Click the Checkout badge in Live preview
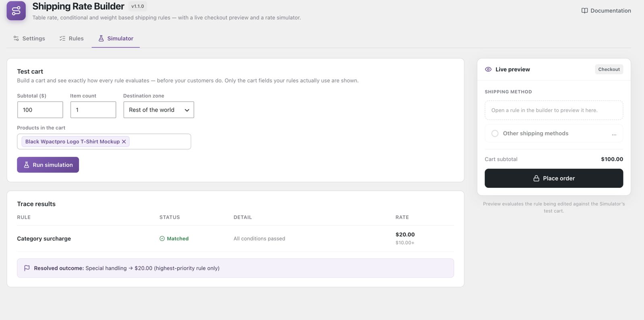Viewport: 644px width, 320px height. pos(609,69)
